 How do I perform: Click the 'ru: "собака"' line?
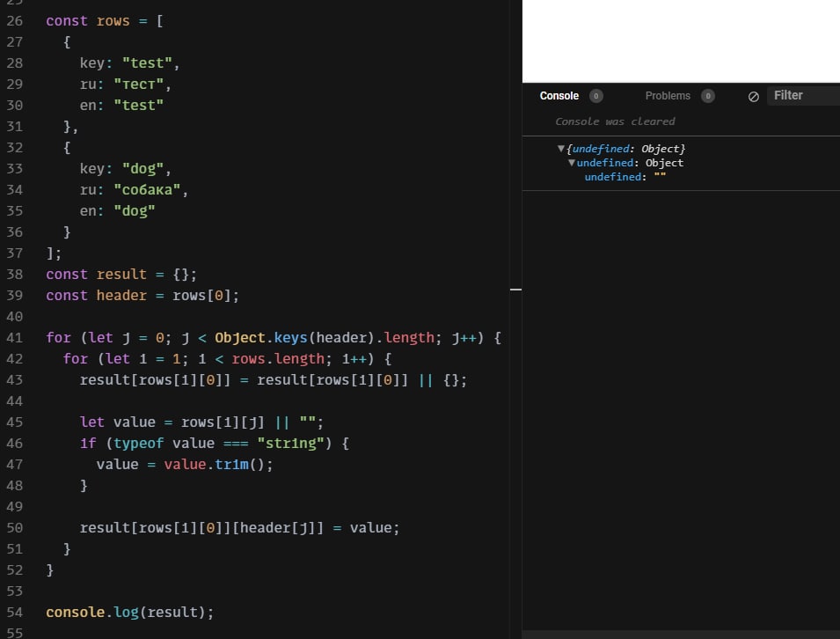tap(134, 190)
